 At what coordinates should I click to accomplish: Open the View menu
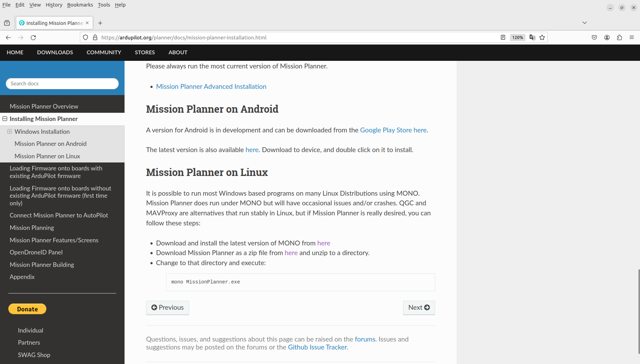35,5
